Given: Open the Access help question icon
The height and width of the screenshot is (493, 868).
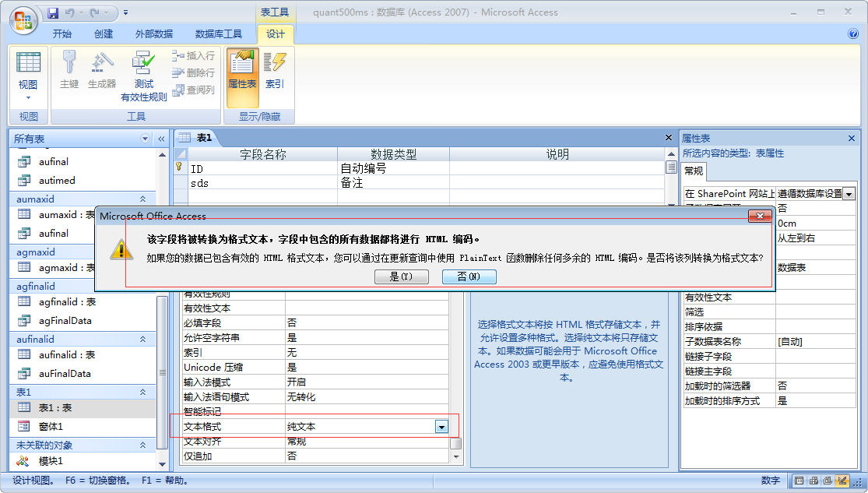Looking at the screenshot, I should click(x=853, y=33).
